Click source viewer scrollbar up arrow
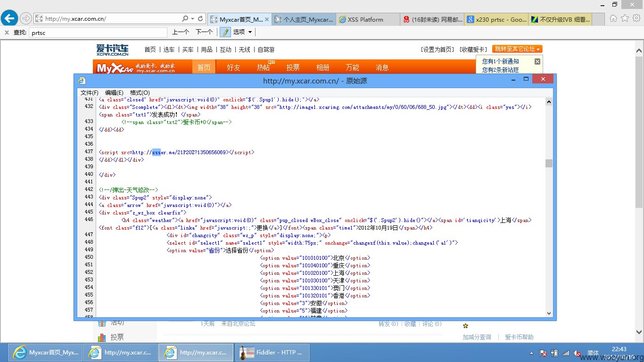 [x=549, y=102]
